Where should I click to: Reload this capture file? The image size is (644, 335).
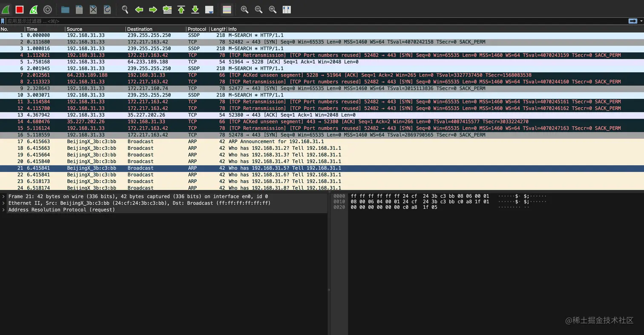coord(107,9)
